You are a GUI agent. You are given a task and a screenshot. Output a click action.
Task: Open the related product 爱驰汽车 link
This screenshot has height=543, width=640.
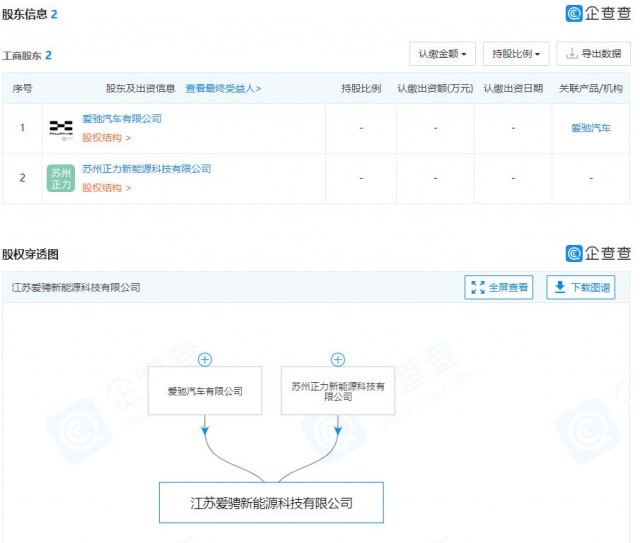click(x=591, y=128)
